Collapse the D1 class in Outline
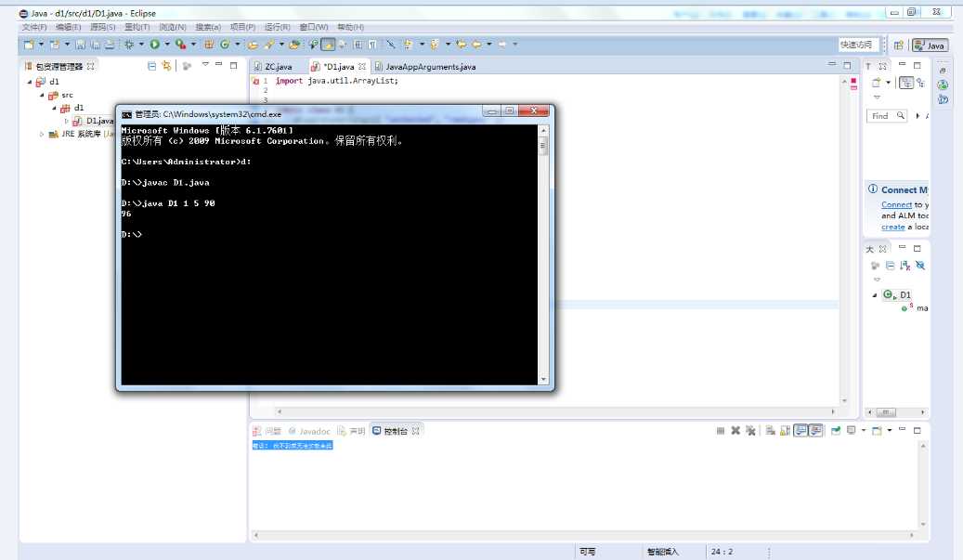This screenshot has height=560, width=963. tap(875, 295)
